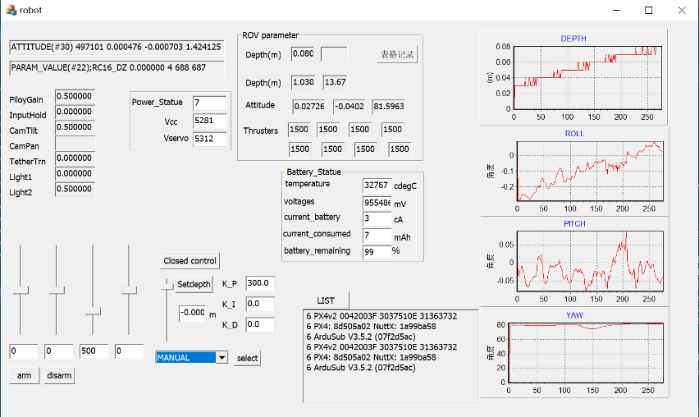699x417 pixels.
Task: Click the Power_Statue value field
Action: coord(210,103)
